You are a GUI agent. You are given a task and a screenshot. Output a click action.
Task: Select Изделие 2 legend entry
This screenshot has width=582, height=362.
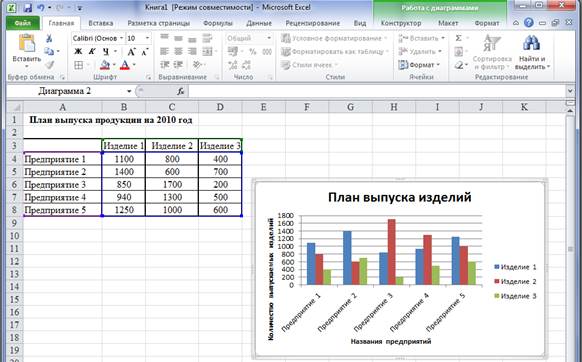pos(515,281)
